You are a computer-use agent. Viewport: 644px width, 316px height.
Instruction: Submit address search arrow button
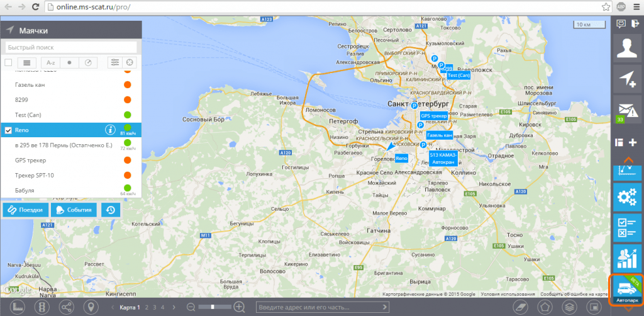click(x=384, y=307)
